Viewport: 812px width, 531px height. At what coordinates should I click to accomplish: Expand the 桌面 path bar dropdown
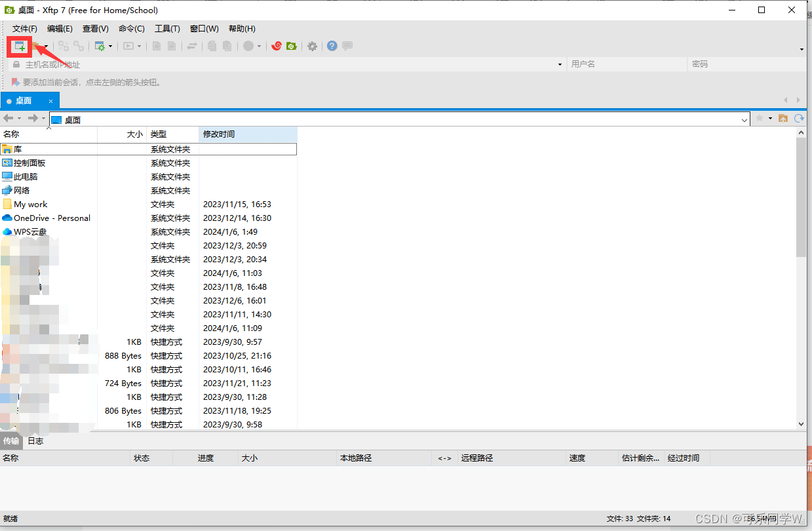coord(744,120)
